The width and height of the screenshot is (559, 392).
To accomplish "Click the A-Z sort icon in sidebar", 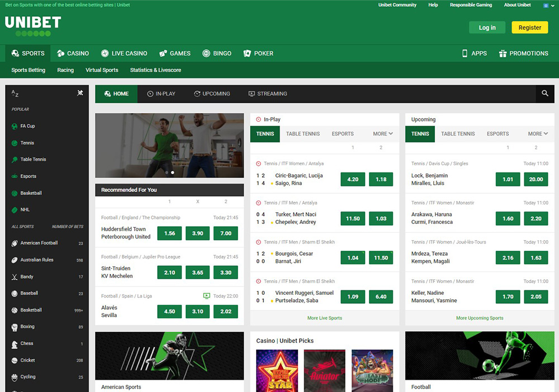I will coord(15,93).
